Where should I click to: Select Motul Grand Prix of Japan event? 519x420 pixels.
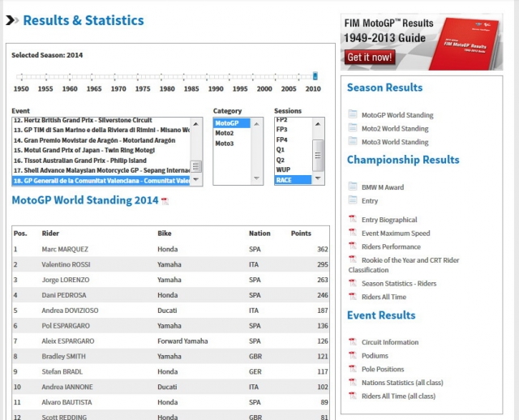101,150
